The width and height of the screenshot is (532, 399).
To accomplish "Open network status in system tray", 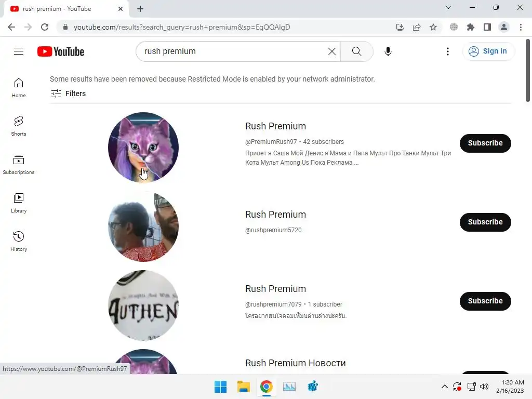I will pos(471,387).
